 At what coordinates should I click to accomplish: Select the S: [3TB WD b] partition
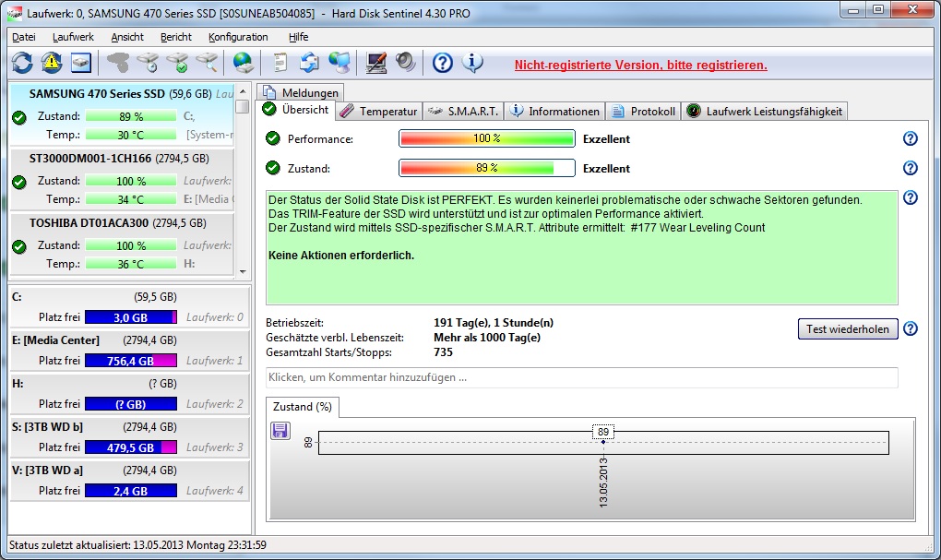[129, 437]
